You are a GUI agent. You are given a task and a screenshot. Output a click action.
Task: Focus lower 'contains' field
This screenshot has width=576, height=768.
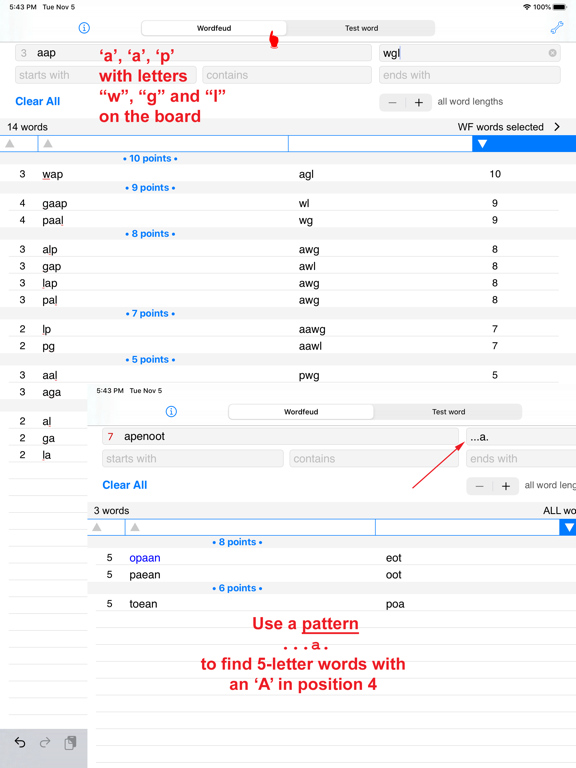(374, 458)
